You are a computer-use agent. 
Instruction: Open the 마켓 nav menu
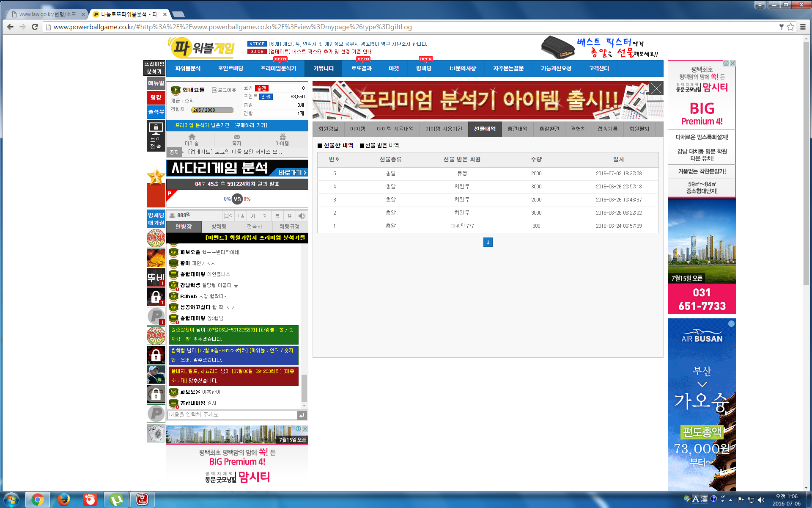click(x=394, y=68)
